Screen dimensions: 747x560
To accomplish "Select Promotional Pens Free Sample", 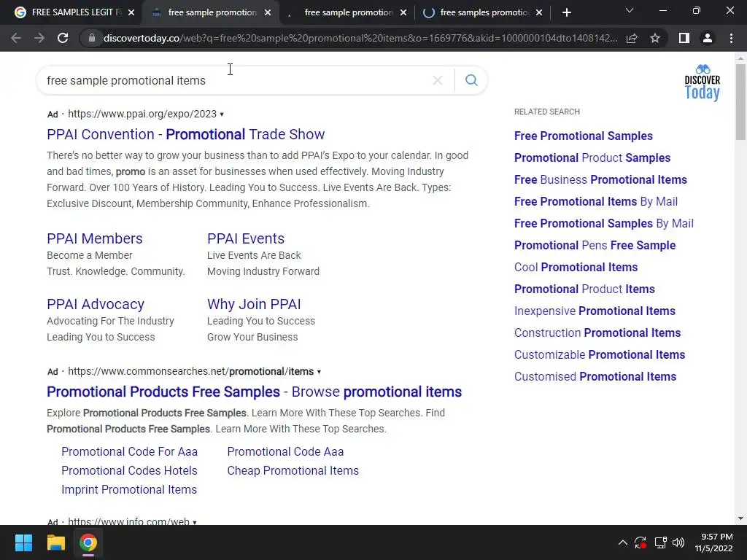I will 595,245.
